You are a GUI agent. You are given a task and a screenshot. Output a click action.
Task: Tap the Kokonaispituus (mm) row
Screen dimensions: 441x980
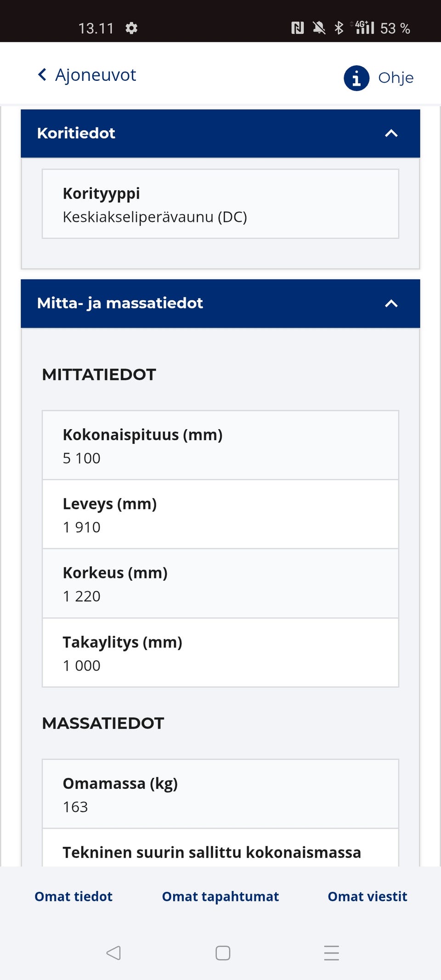point(220,446)
